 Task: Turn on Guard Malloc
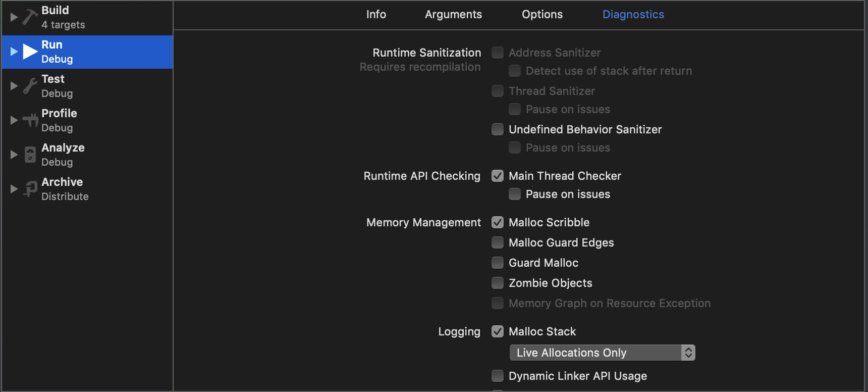point(498,263)
